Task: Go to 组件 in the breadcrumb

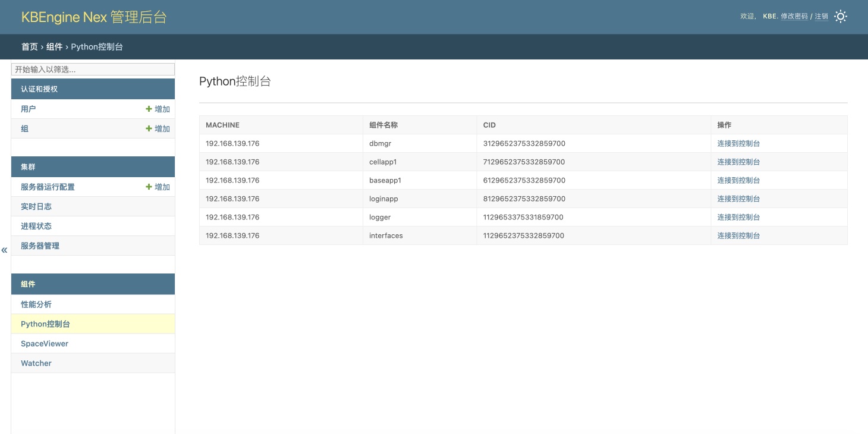Action: (x=55, y=47)
